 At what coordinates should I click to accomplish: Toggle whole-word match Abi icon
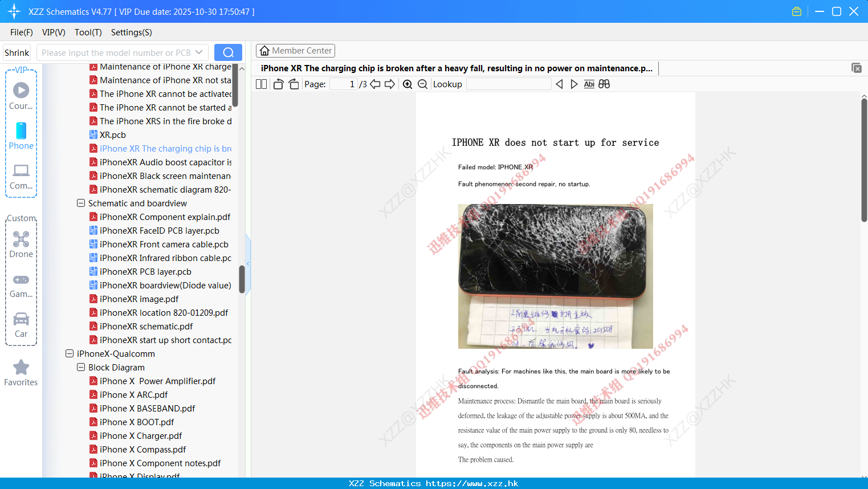tap(589, 84)
